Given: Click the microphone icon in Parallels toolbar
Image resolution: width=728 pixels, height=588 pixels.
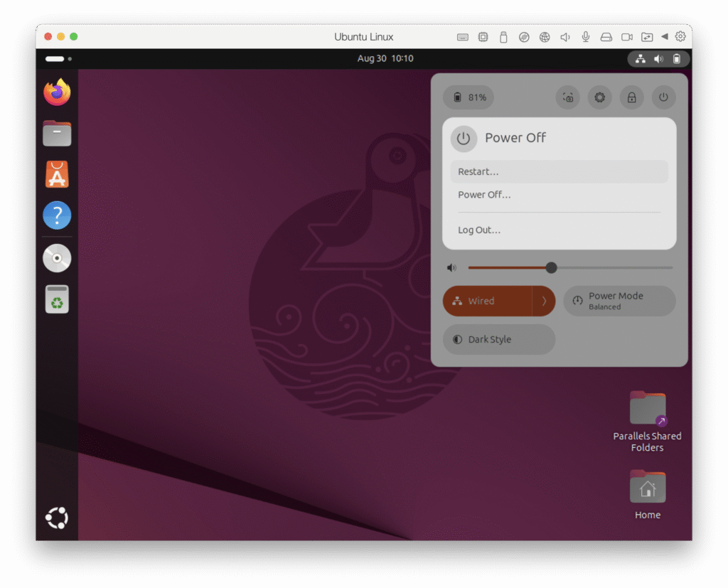Looking at the screenshot, I should coord(586,37).
